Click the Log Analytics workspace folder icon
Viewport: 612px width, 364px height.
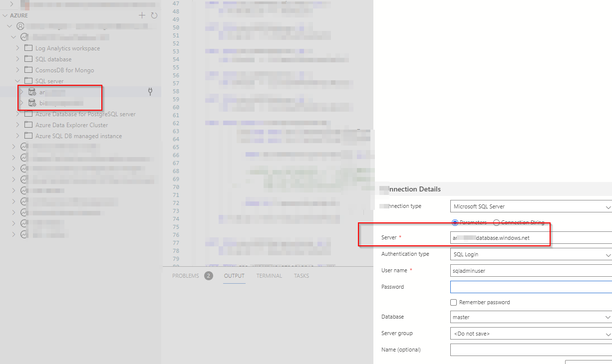[27, 48]
